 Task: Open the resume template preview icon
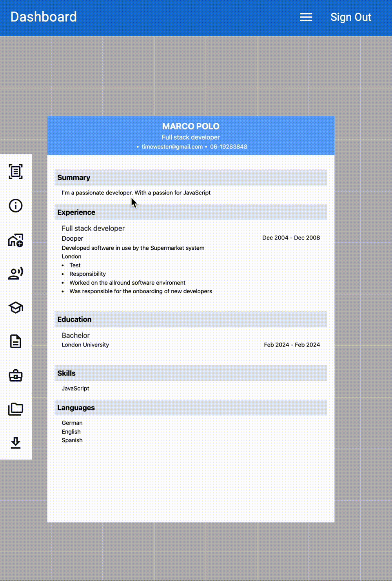click(16, 172)
